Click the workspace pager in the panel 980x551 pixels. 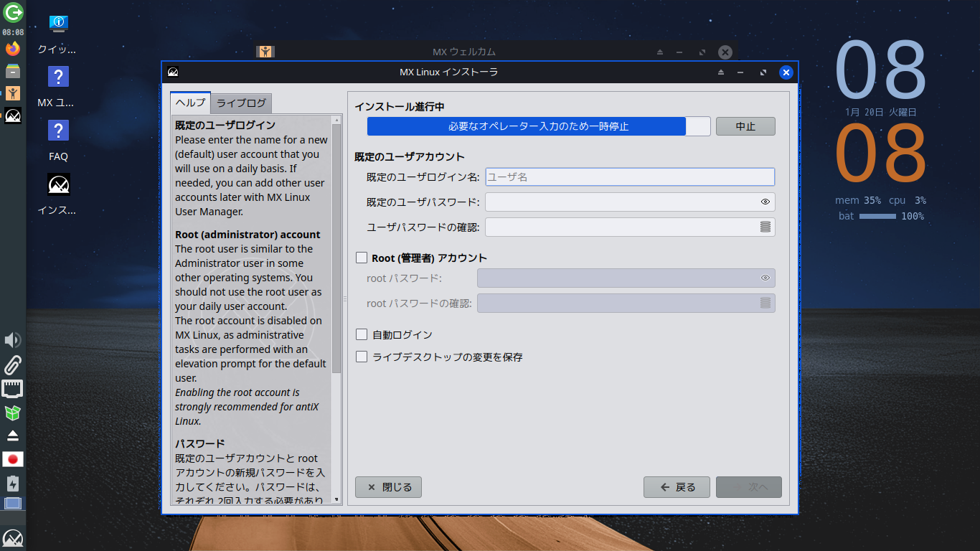pyautogui.click(x=13, y=504)
